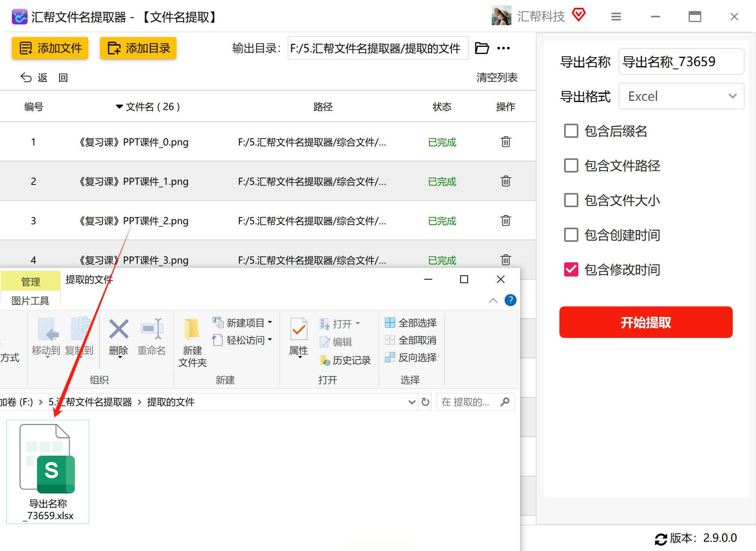The image size is (756, 551).
Task: Click the 添加文件 button
Action: pos(50,48)
